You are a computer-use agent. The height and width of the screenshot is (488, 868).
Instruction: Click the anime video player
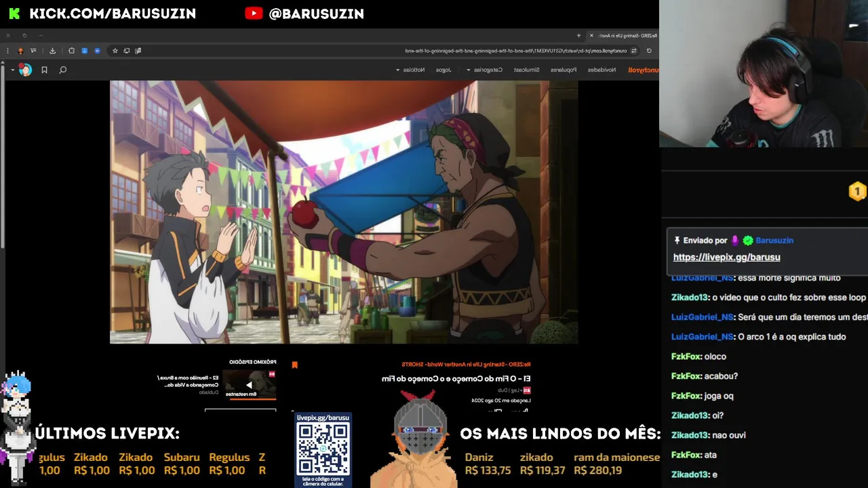click(x=344, y=212)
